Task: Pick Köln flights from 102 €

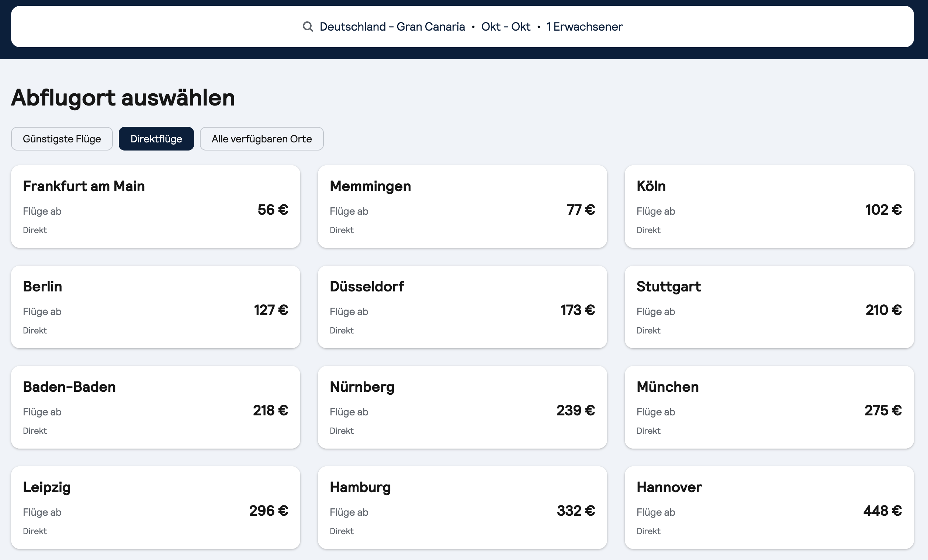Action: pyautogui.click(x=769, y=207)
